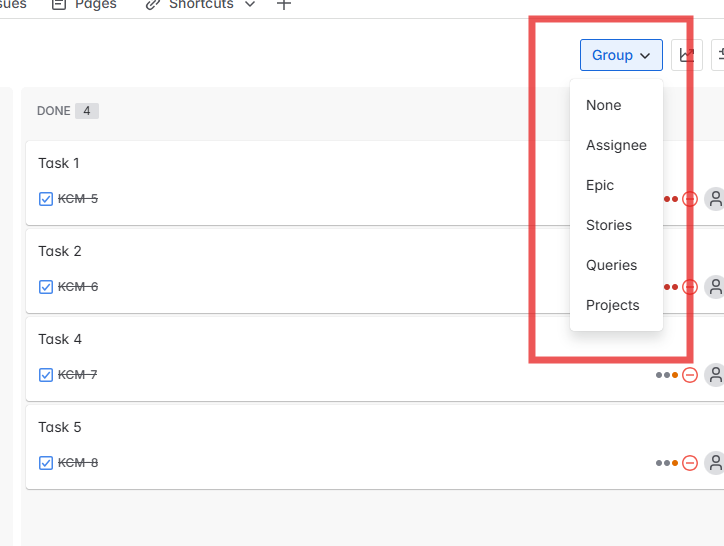Screen dimensions: 724x546
Task: Select None in the Group menu
Action: [x=616, y=105]
